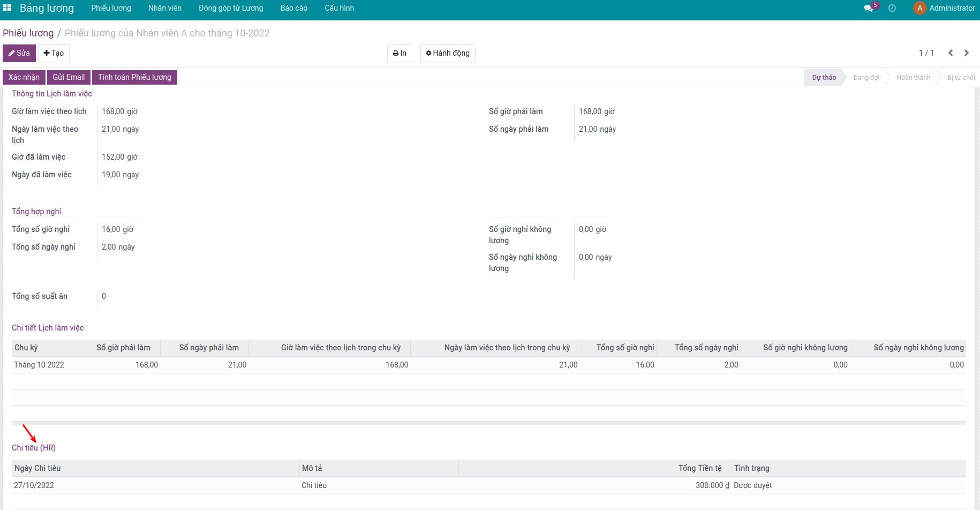The width and height of the screenshot is (980, 510).
Task: Open the Nhân viên menu
Action: pyautogui.click(x=164, y=8)
